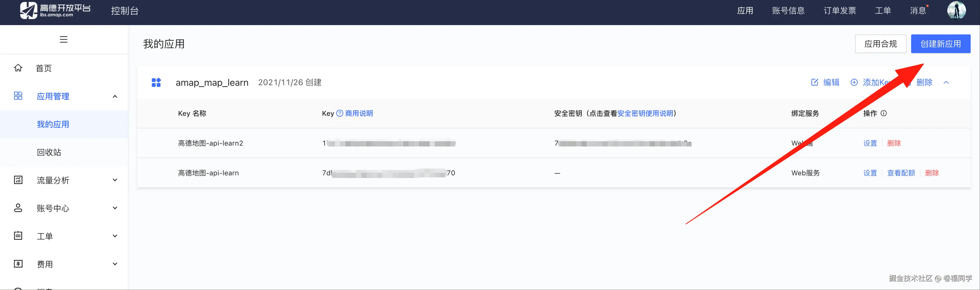Click the question mark icon beside Key

coord(340,113)
